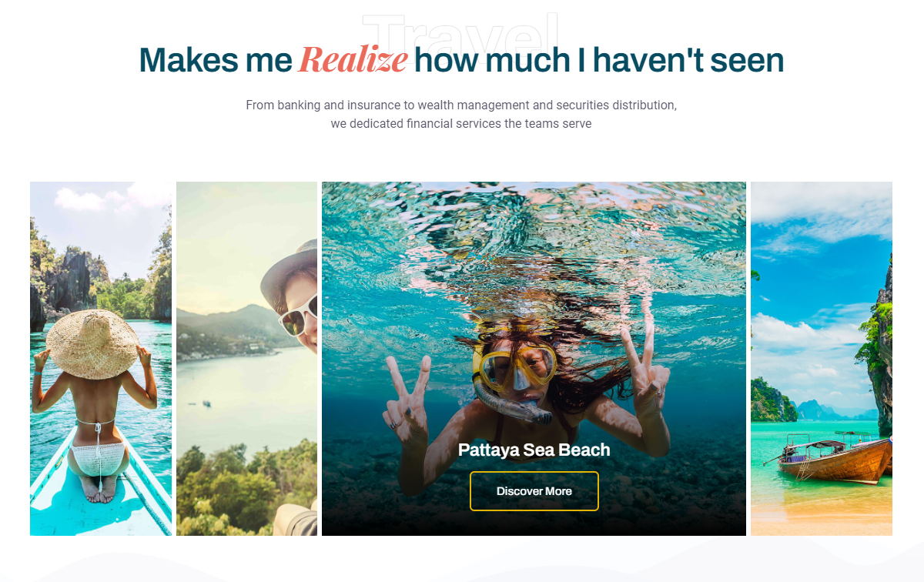
Task: Open the underwater snorkeling photo panel
Action: click(x=534, y=359)
